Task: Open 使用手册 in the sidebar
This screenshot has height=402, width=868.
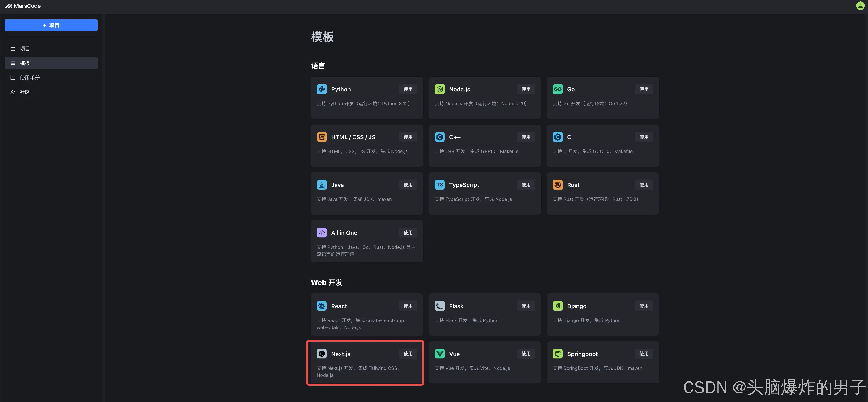Action: (30, 78)
